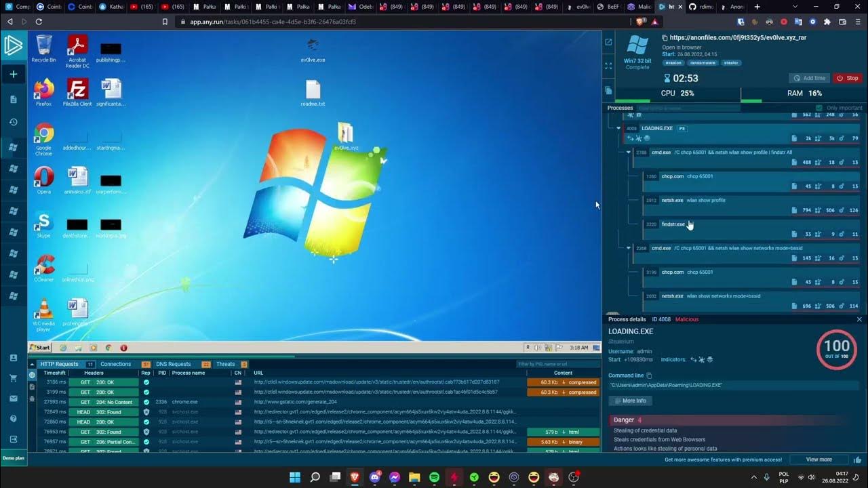
Task: Start a new task with plus icon
Action: tap(13, 74)
